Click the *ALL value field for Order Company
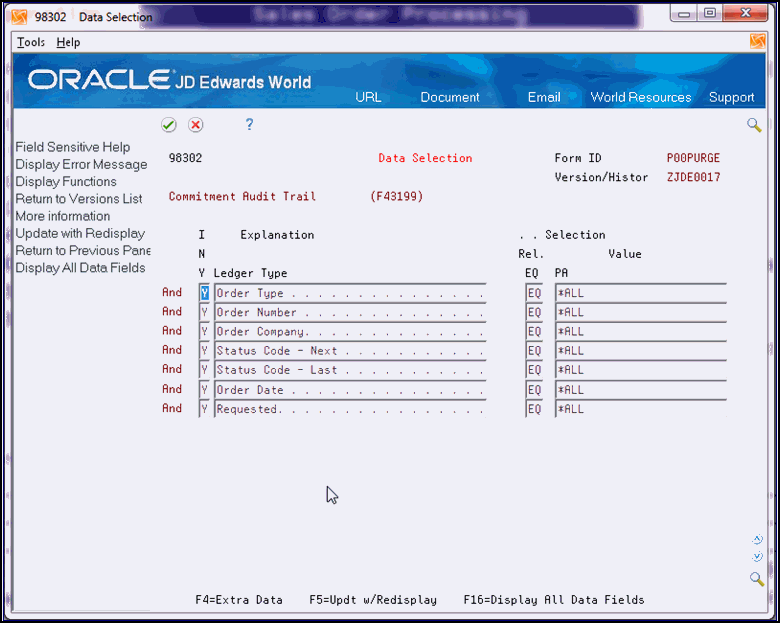Screen dimensions: 780x623 (641, 331)
